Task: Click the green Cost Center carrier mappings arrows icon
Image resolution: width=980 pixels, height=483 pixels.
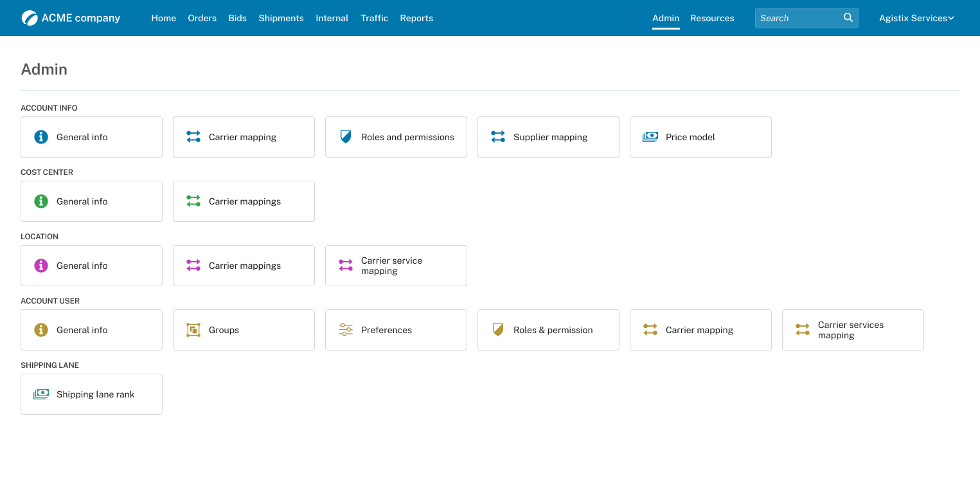Action: pyautogui.click(x=193, y=201)
